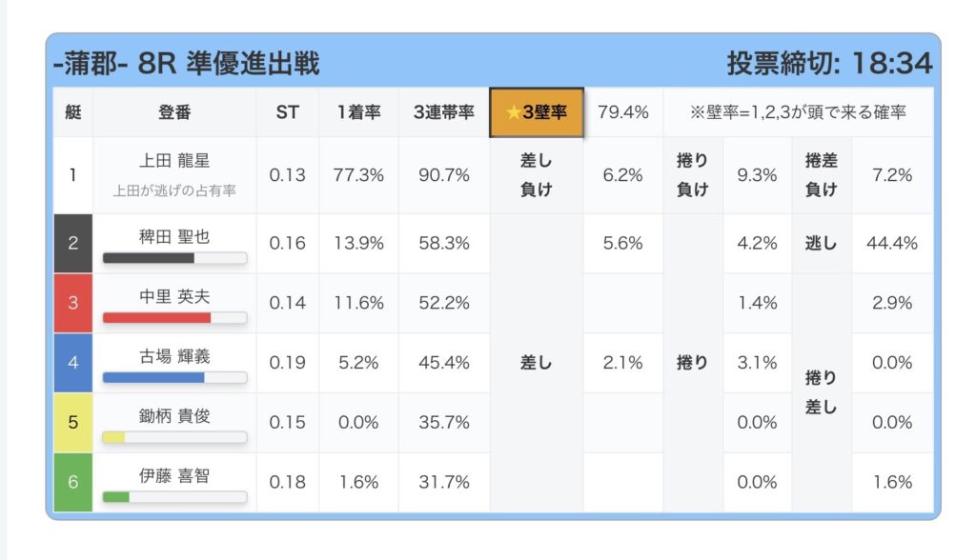
Task: Select the blue boat number 4 badge
Action: [73, 363]
